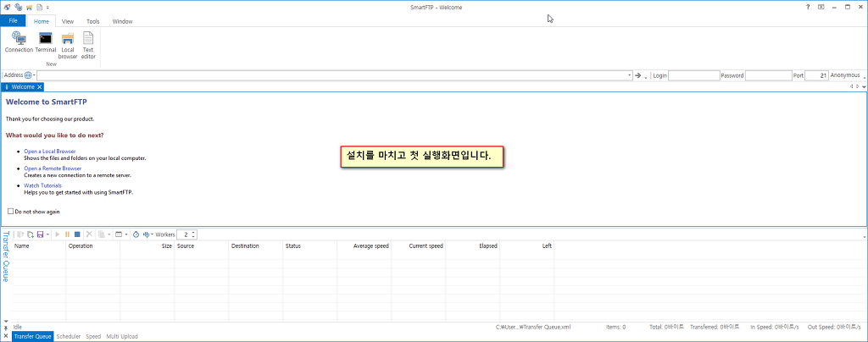
Task: Open the save queue dropdown arrow
Action: click(x=47, y=234)
